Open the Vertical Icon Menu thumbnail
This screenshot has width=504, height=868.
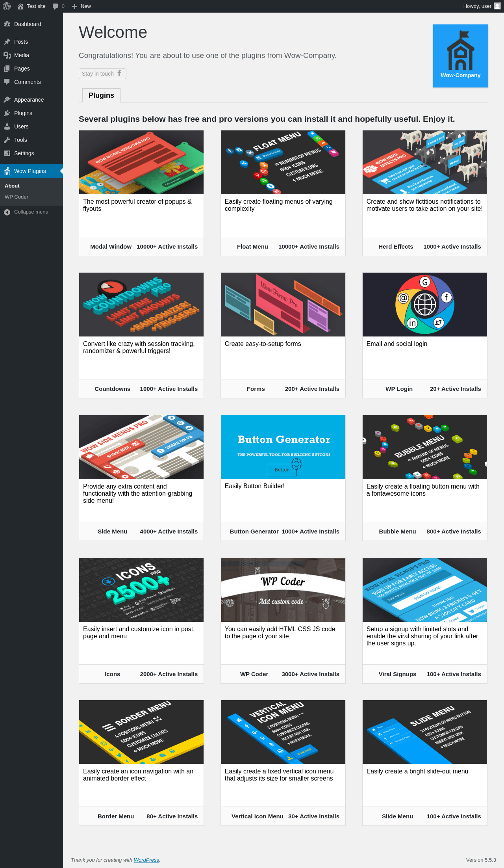pos(283,732)
